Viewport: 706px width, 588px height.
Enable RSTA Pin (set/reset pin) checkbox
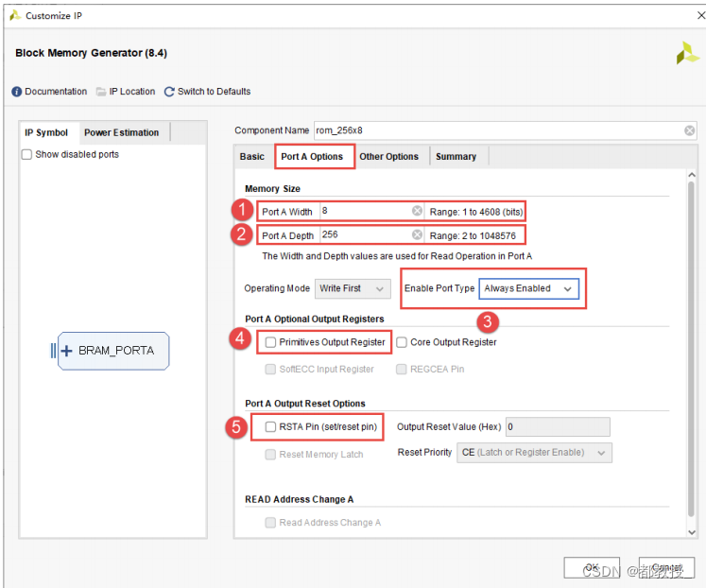point(270,426)
